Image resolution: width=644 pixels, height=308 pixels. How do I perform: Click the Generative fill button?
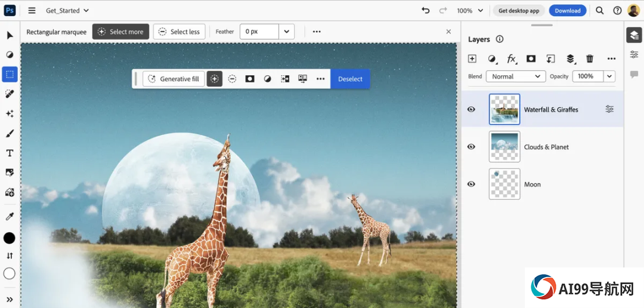coord(174,79)
